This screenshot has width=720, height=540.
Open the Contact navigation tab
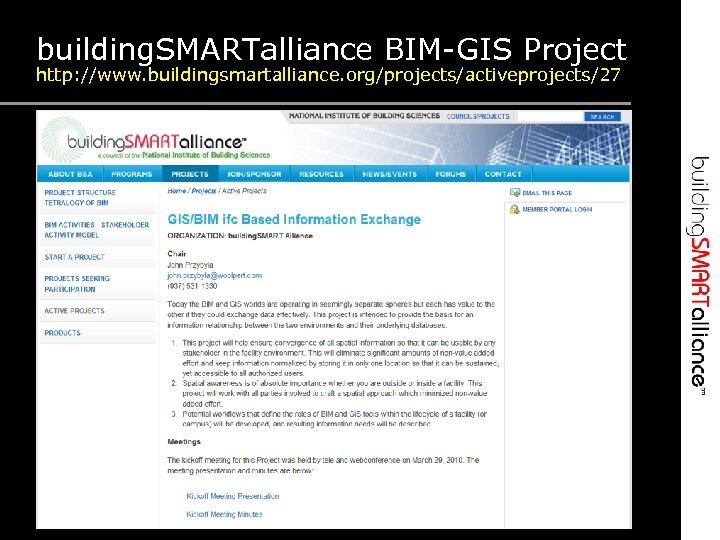point(503,174)
